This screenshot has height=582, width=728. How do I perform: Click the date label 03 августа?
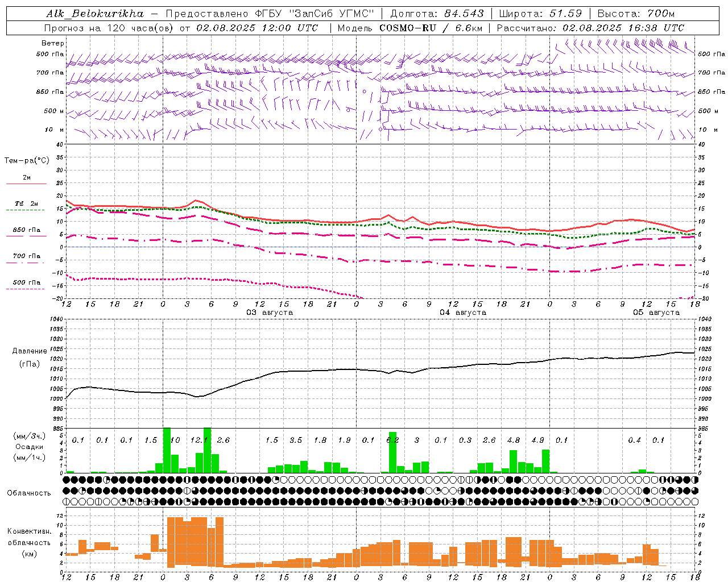[x=270, y=313]
